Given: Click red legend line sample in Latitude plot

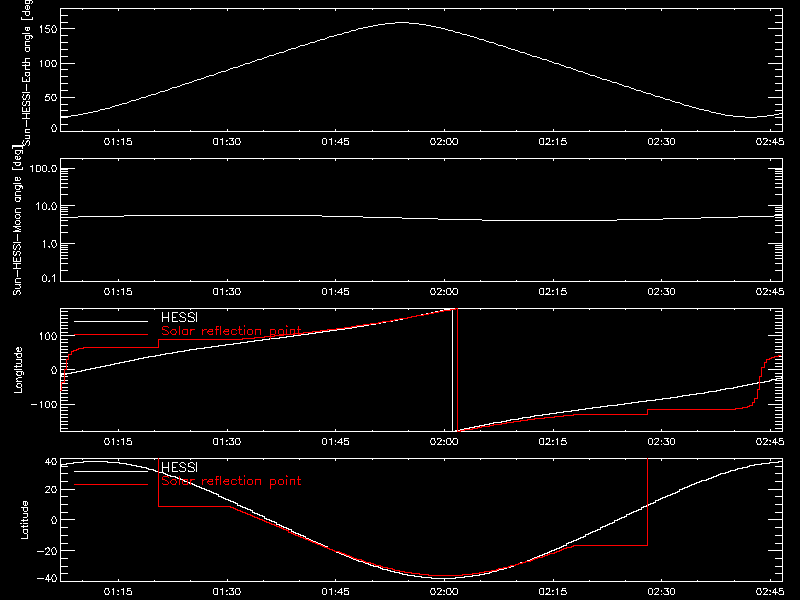Looking at the screenshot, I should pyautogui.click(x=111, y=485).
